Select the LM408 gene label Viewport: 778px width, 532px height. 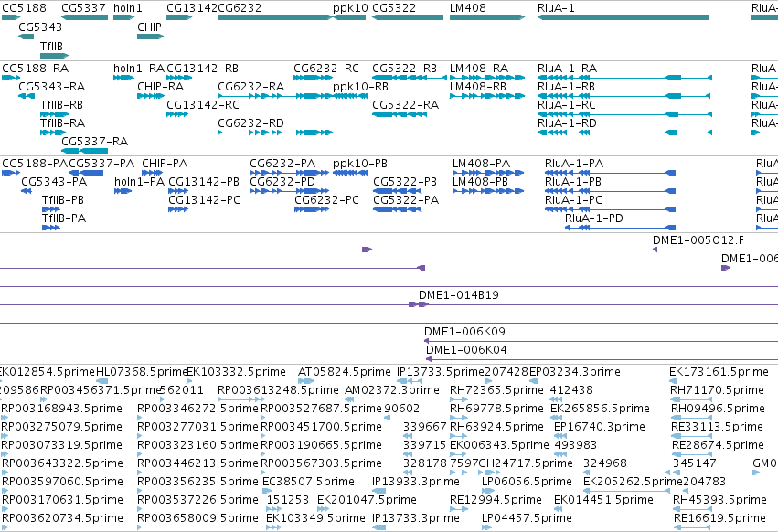[x=468, y=8]
